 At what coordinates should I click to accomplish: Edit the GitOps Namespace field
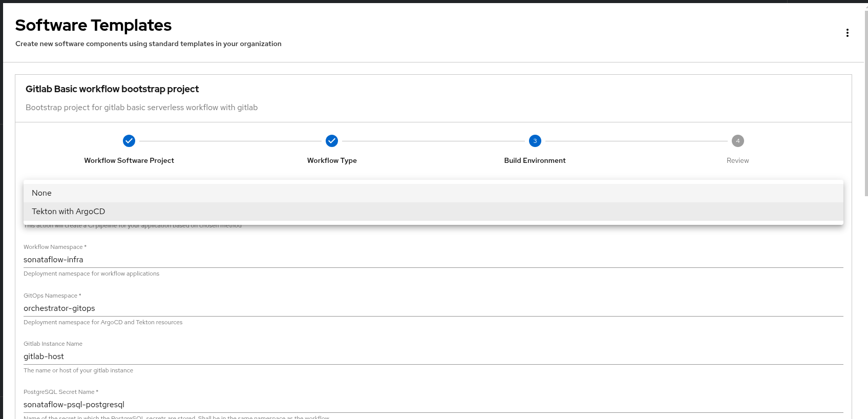click(x=433, y=308)
